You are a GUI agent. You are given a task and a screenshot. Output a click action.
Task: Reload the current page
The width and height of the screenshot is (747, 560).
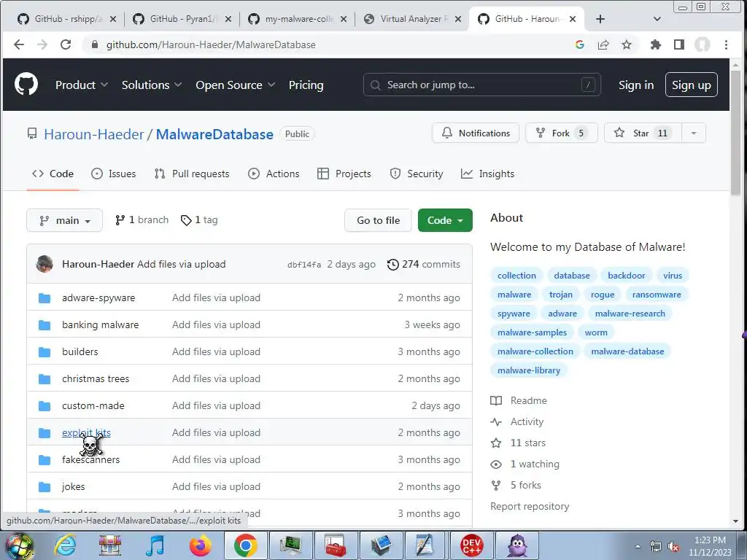coord(66,44)
